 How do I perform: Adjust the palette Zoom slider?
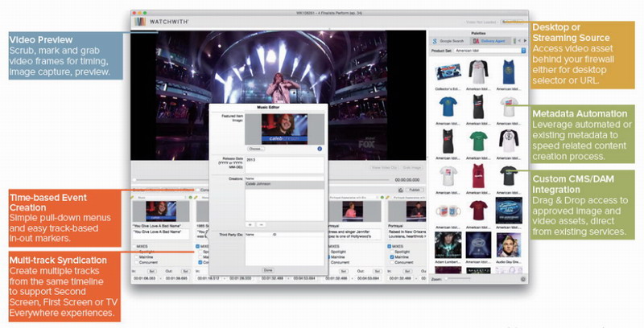click(459, 279)
